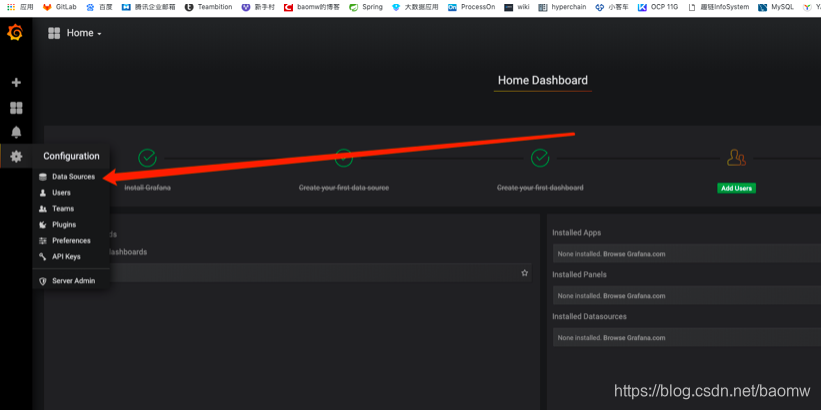Open the wiki bookmark

point(517,7)
